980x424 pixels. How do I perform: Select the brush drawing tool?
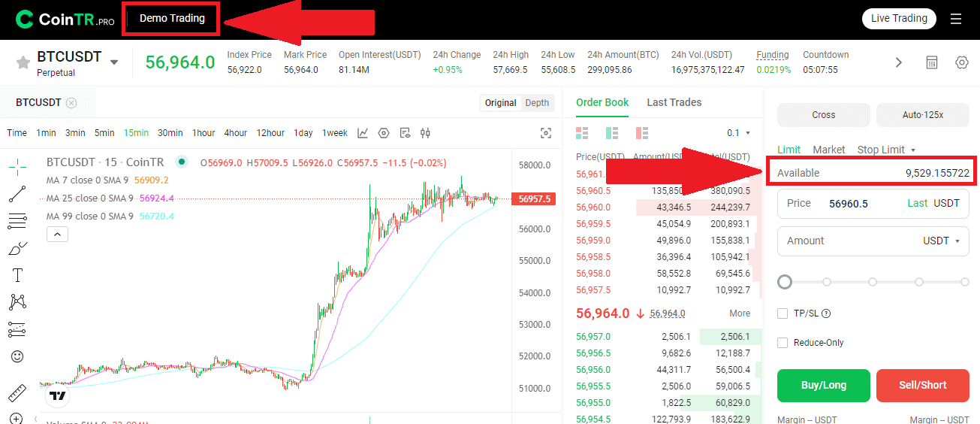pos(17,248)
